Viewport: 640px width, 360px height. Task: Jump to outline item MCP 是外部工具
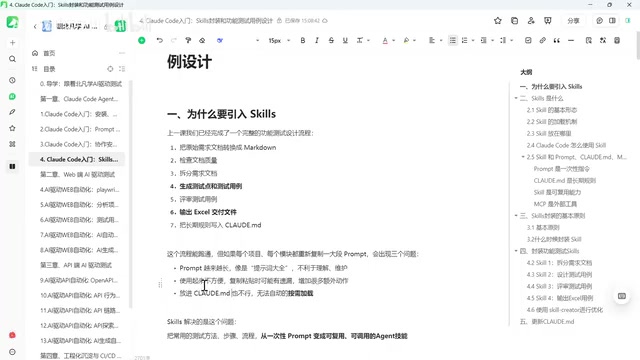click(555, 204)
